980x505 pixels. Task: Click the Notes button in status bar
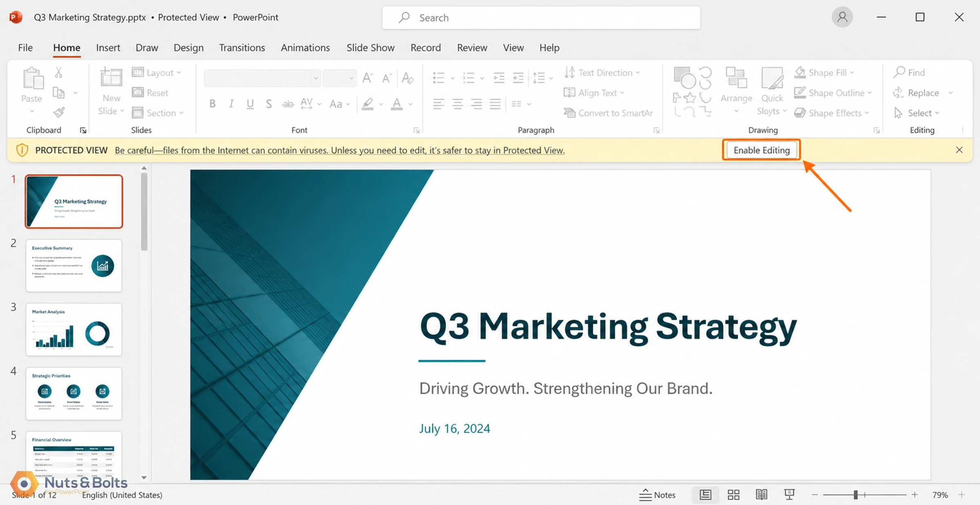(657, 495)
